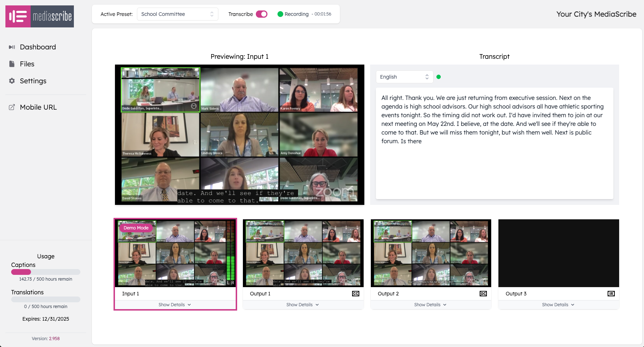Screen dimensions: 644x347
Task: Click the MediaScribe logo
Action: [39, 16]
